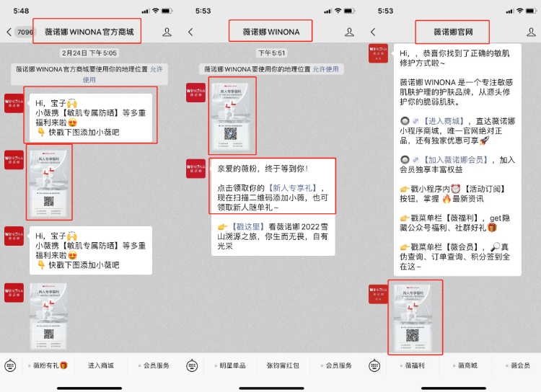This screenshot has width=541, height=392.
Task: Tap keyboard icon beside 明星单品 menu
Action: pyautogui.click(x=192, y=365)
